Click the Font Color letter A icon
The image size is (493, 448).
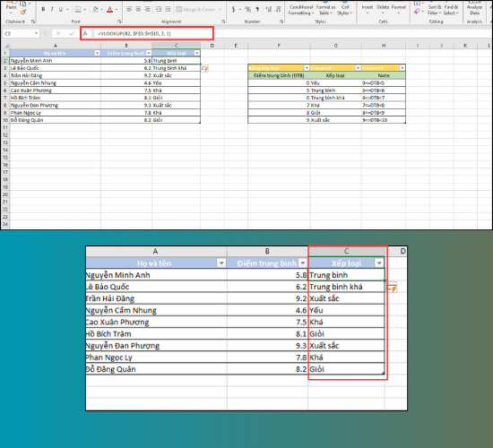pyautogui.click(x=109, y=10)
